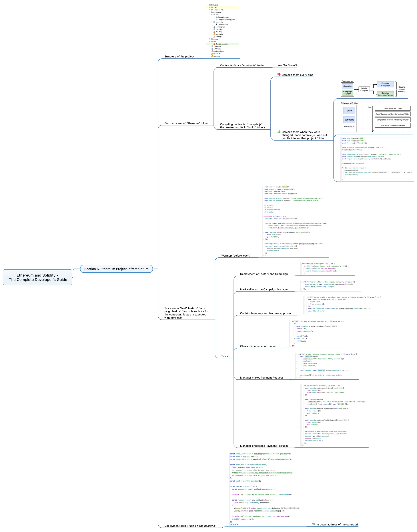Select the root node Ethereum and Solidity guide
Viewport: 417px width, 532px height.
[38, 277]
